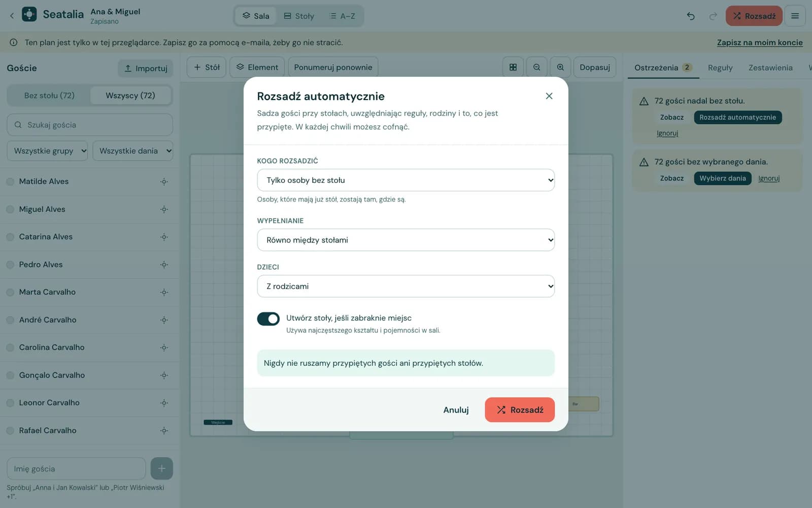Open the Reguły tab
This screenshot has width=812, height=508.
tap(720, 68)
